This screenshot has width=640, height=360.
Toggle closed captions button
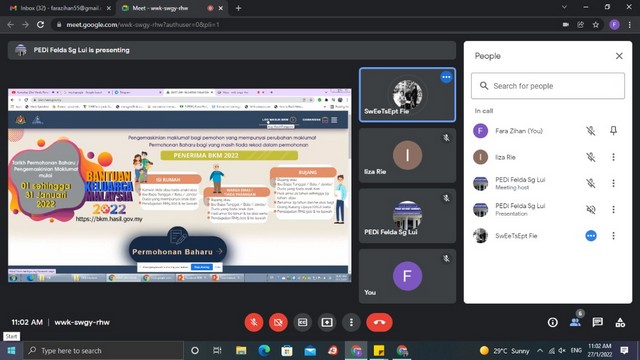(302, 322)
